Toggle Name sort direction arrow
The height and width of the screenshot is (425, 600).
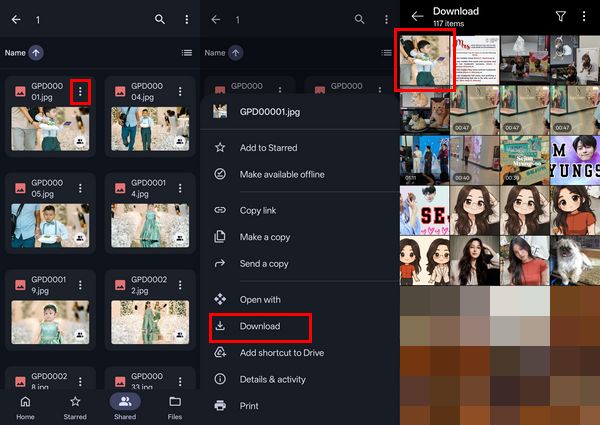coord(36,52)
